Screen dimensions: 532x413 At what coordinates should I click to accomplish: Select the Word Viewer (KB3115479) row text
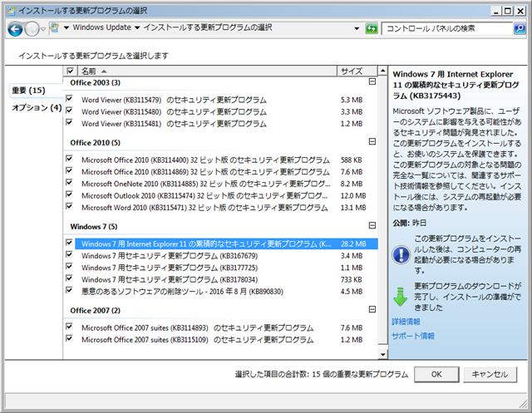pyautogui.click(x=174, y=100)
